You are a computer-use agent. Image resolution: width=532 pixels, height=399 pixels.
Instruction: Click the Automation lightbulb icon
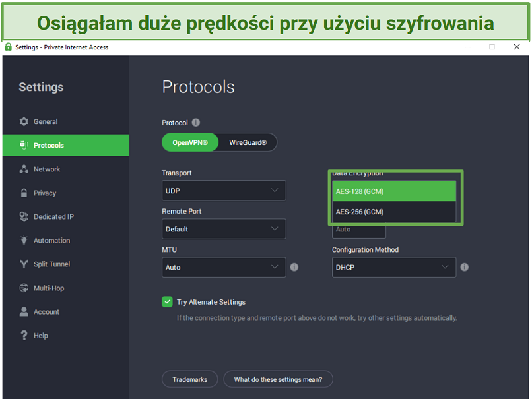[24, 240]
